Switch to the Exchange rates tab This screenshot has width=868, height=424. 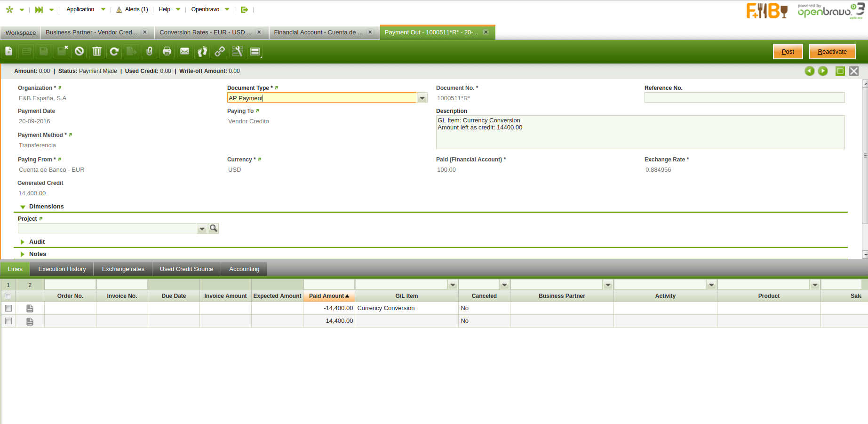[x=123, y=269]
